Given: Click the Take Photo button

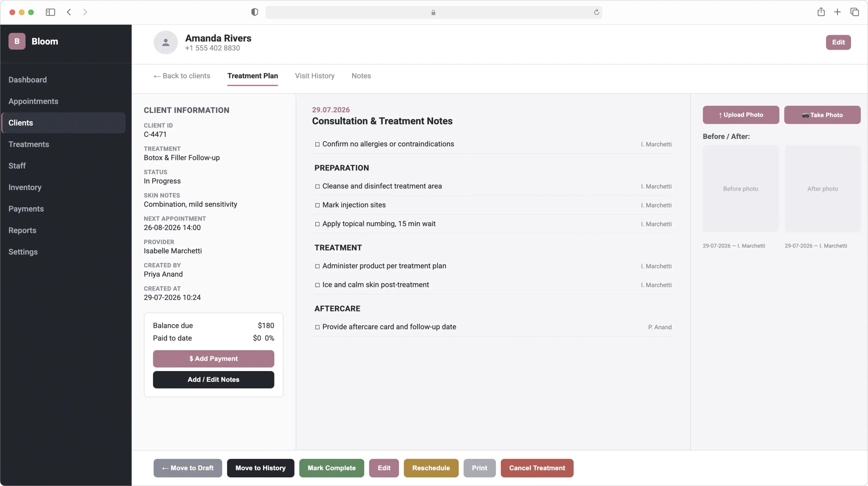Looking at the screenshot, I should tap(822, 115).
